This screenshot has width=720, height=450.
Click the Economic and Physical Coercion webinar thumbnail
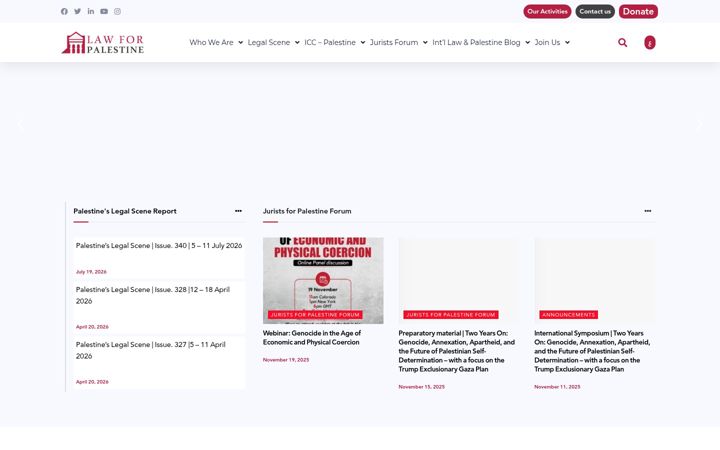coord(323,280)
